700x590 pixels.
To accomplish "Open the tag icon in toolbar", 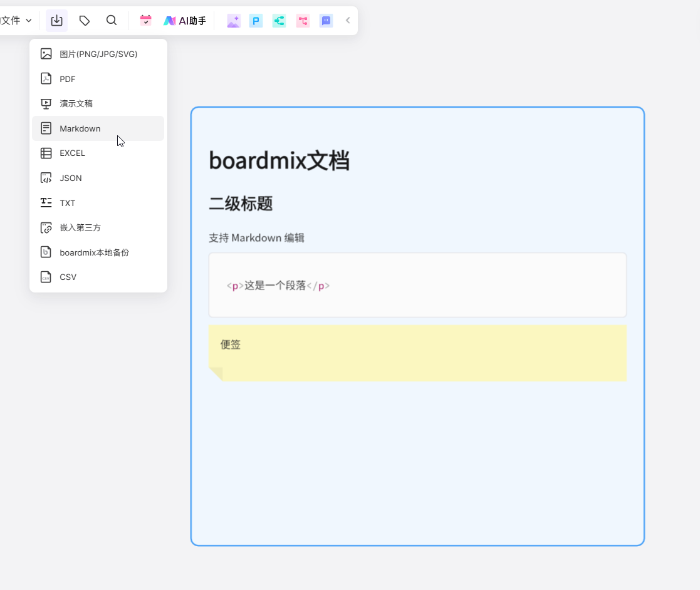I will (x=85, y=21).
